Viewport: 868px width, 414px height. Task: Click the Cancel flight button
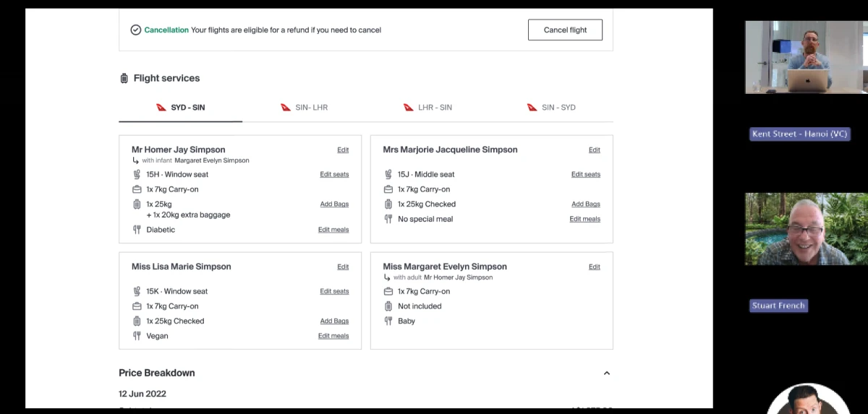coord(565,30)
